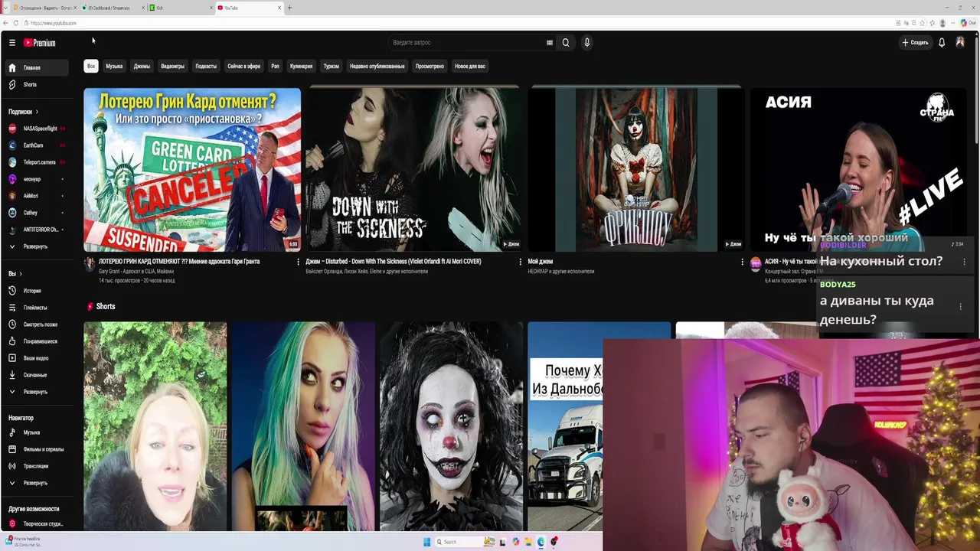
Task: Open the Мой джем title link
Action: point(541,261)
